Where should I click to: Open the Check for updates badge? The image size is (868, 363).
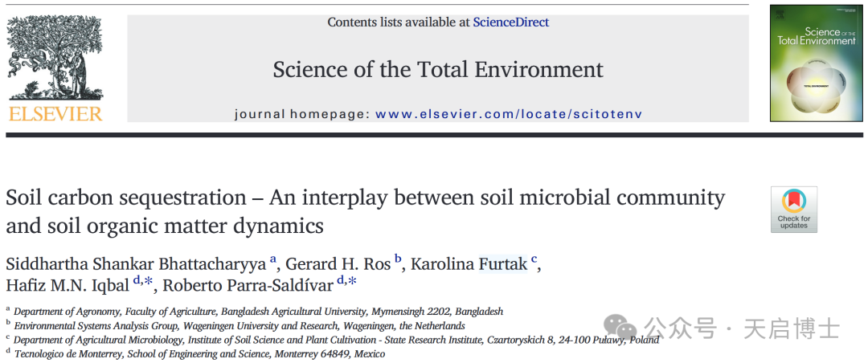794,209
